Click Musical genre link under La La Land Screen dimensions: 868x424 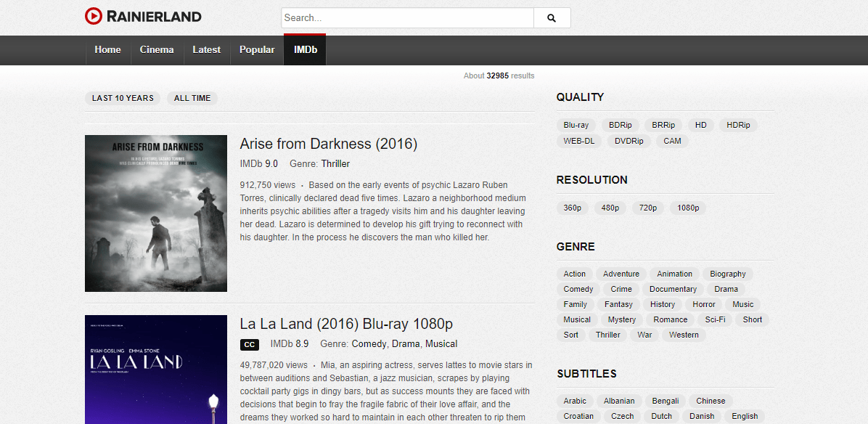pyautogui.click(x=441, y=343)
